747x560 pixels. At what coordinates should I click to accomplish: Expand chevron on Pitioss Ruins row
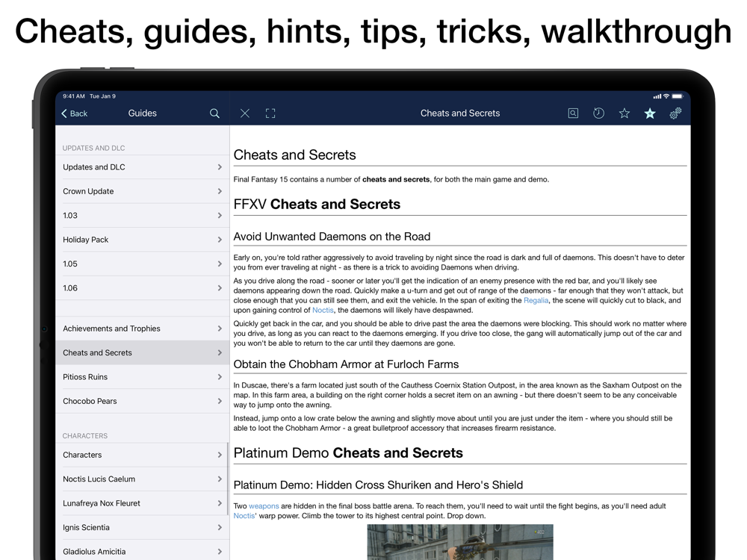[220, 377]
